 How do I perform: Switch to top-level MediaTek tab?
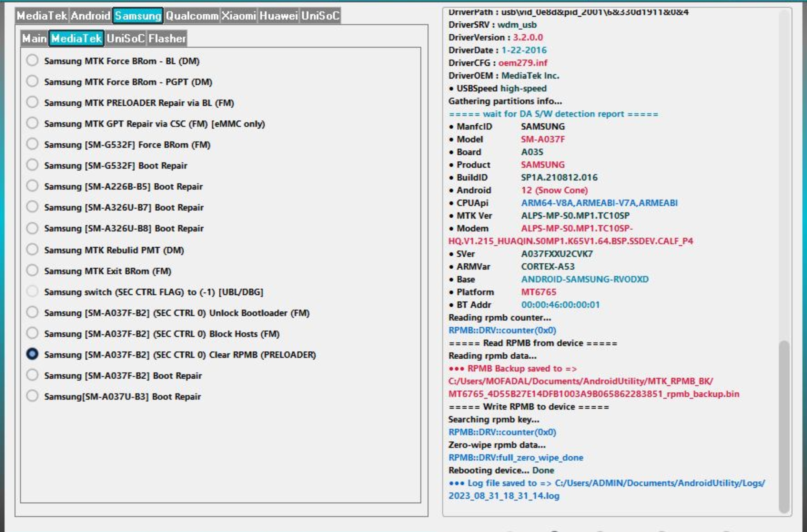(x=42, y=16)
